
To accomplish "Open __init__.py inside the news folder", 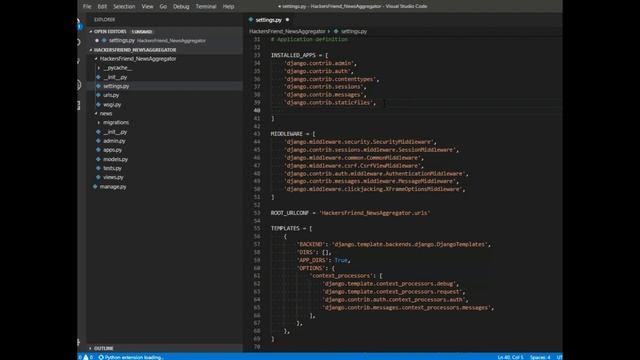I will [x=115, y=132].
